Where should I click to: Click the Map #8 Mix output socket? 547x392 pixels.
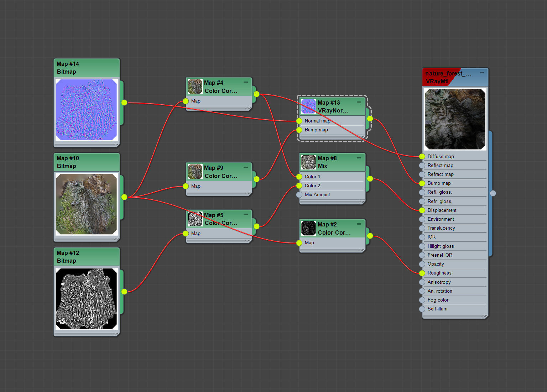click(370, 179)
